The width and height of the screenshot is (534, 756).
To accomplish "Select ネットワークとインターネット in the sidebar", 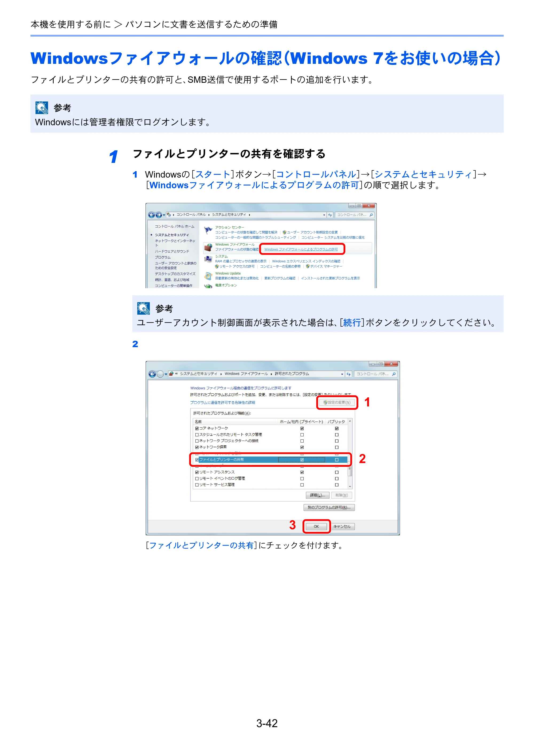I will pyautogui.click(x=175, y=243).
